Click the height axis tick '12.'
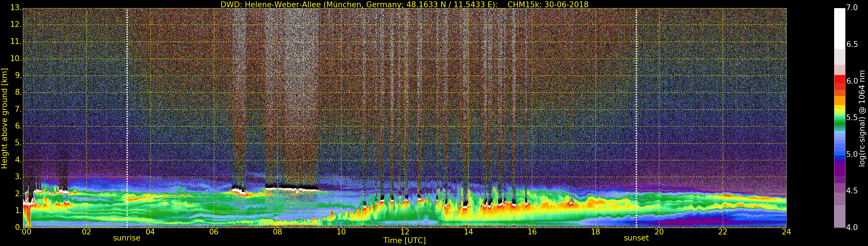Viewport: 868px width, 246px height. 16,24
